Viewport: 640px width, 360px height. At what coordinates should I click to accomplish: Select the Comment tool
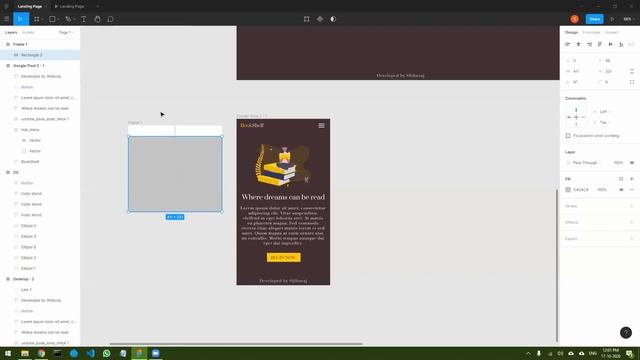point(111,19)
